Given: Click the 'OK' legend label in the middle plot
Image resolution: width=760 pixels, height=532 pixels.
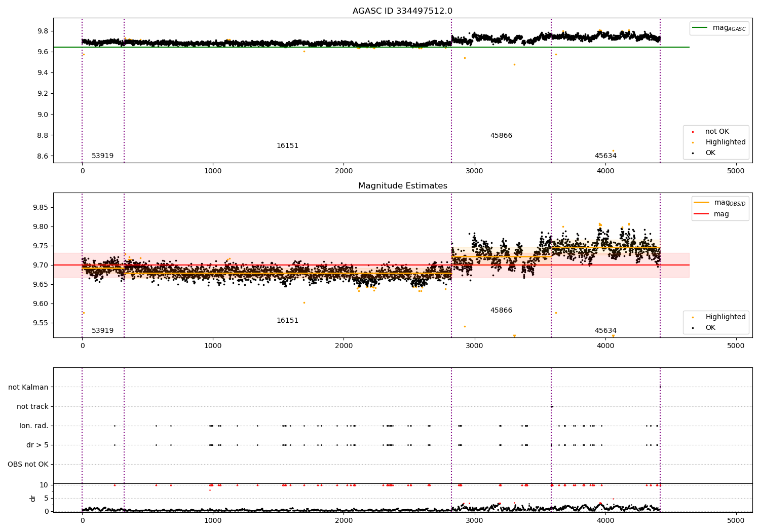Looking at the screenshot, I should 710,328.
